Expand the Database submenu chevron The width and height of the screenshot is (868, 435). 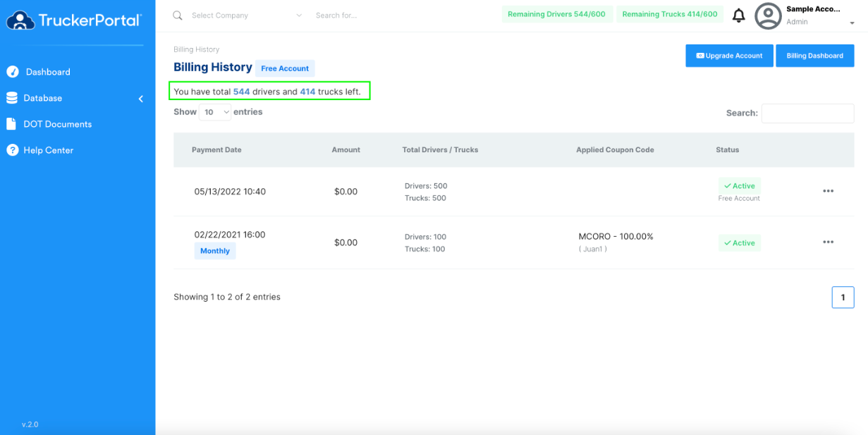tap(140, 99)
